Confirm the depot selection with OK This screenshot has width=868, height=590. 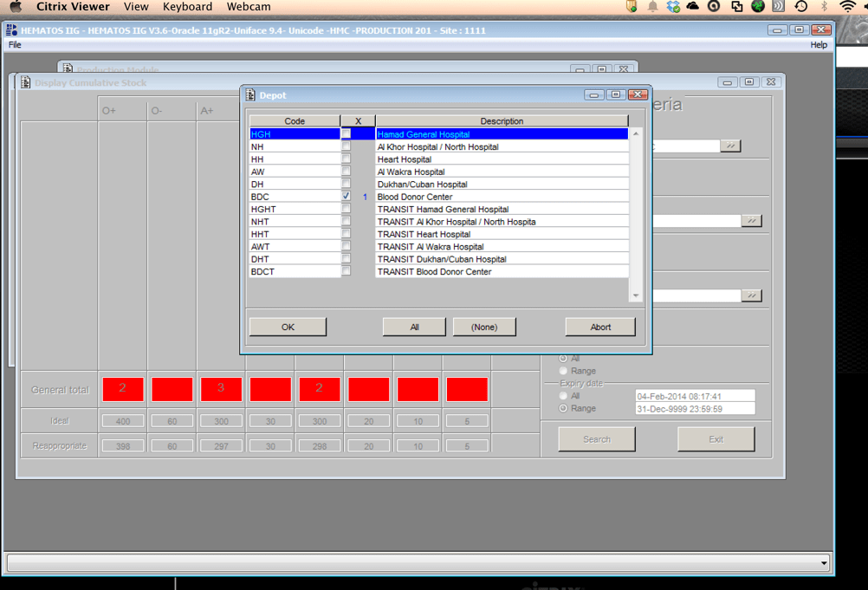[288, 327]
